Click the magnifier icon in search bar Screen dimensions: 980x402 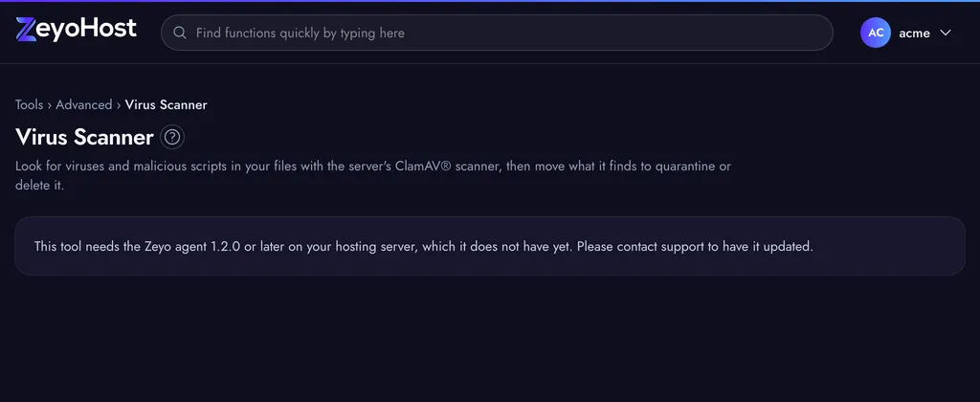click(180, 33)
